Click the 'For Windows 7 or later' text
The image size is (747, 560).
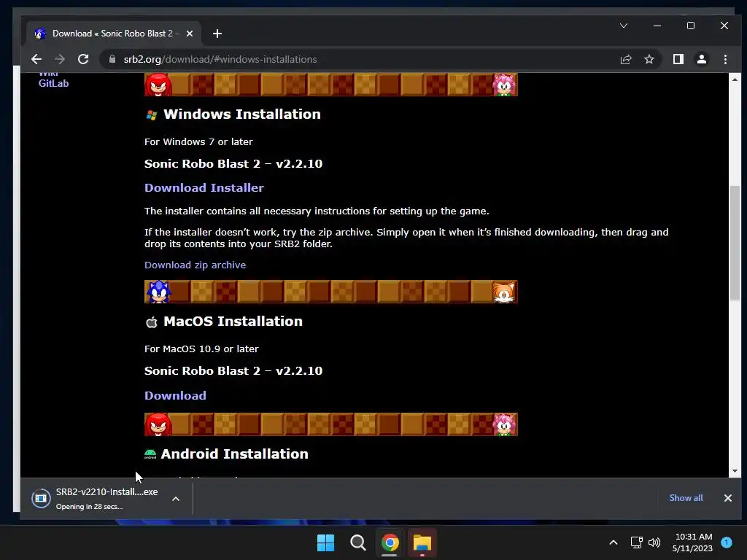tap(198, 141)
